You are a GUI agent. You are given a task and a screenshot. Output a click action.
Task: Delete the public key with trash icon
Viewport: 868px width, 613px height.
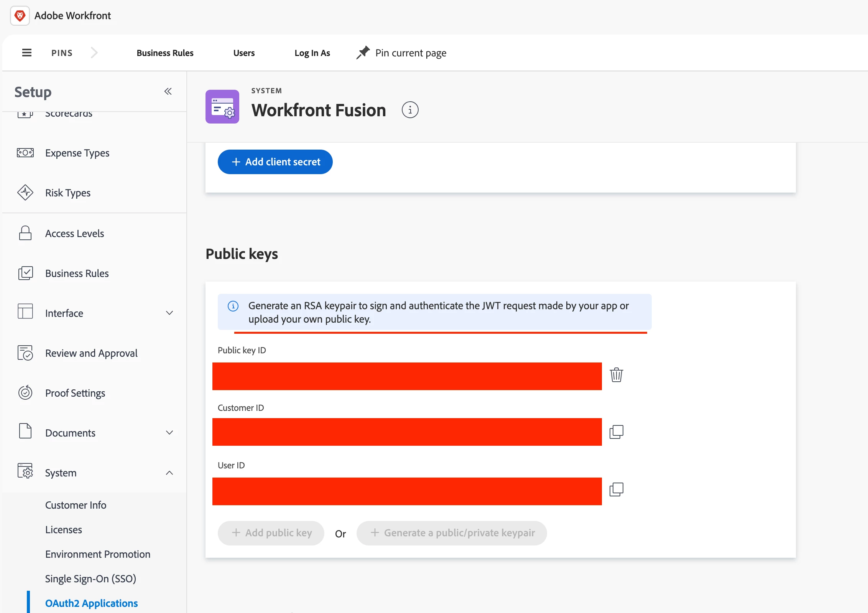tap(616, 375)
